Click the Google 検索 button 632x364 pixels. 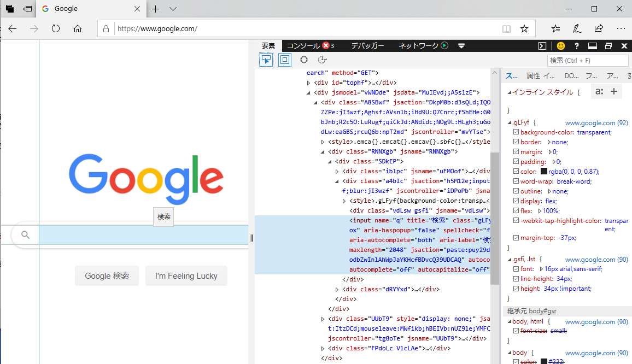pyautogui.click(x=107, y=275)
